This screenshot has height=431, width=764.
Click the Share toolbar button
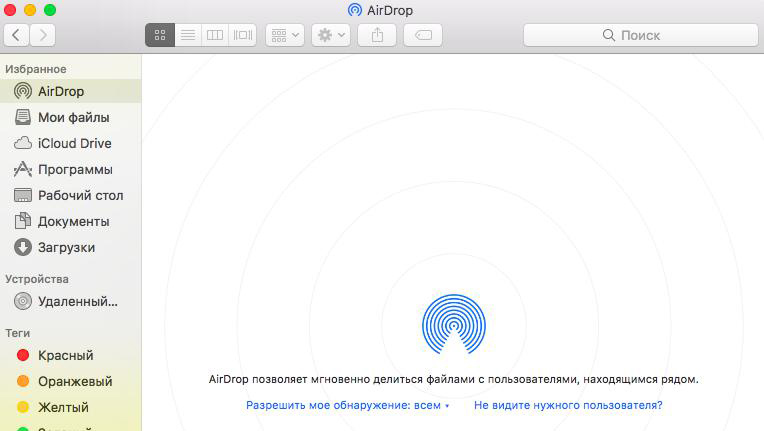tap(377, 35)
